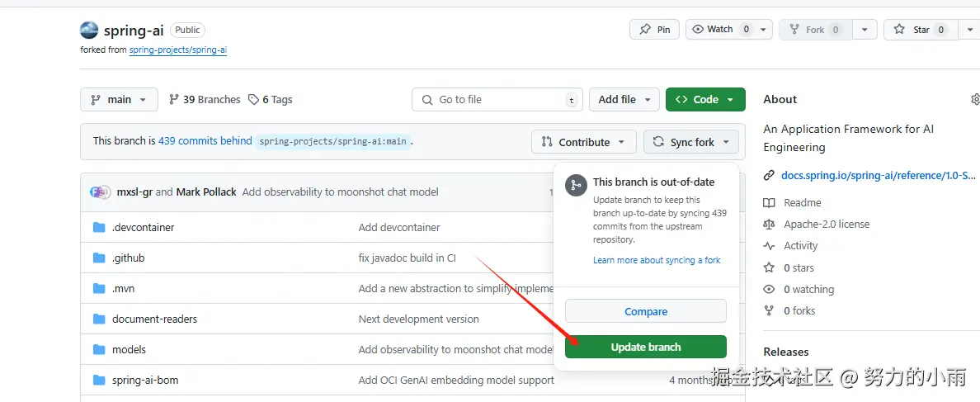This screenshot has width=980, height=402.
Task: Pin the spring-ai repository
Action: point(654,30)
